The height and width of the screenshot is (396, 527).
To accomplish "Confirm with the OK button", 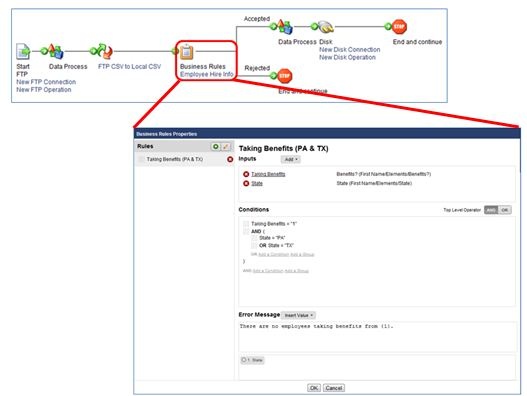I will [x=314, y=388].
